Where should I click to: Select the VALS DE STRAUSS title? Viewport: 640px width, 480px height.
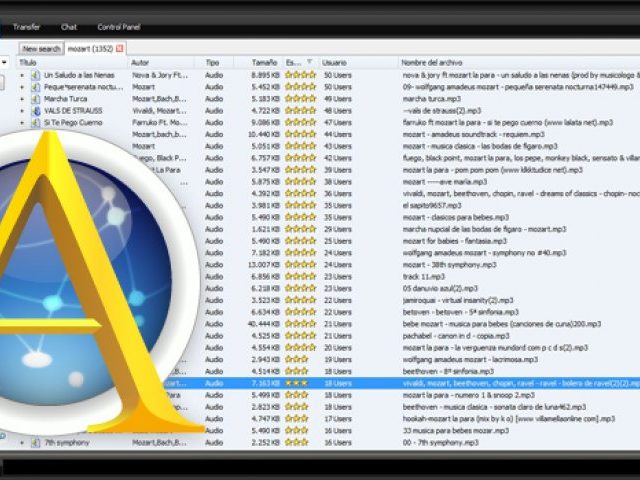[73, 111]
